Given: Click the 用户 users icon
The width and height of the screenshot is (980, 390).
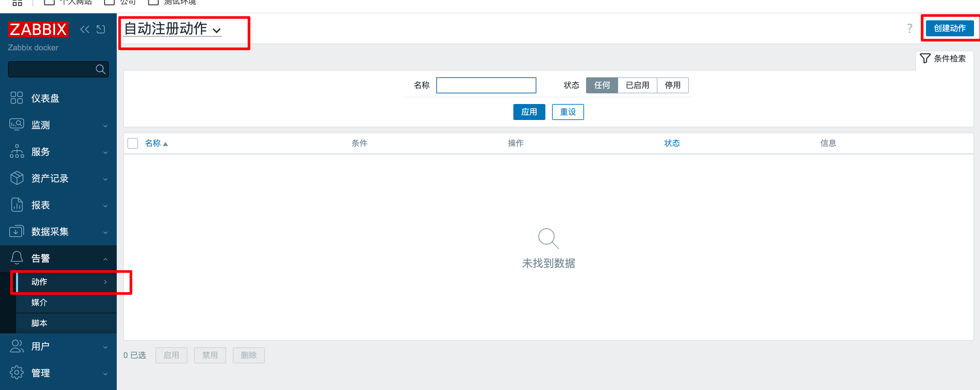Looking at the screenshot, I should tap(16, 346).
